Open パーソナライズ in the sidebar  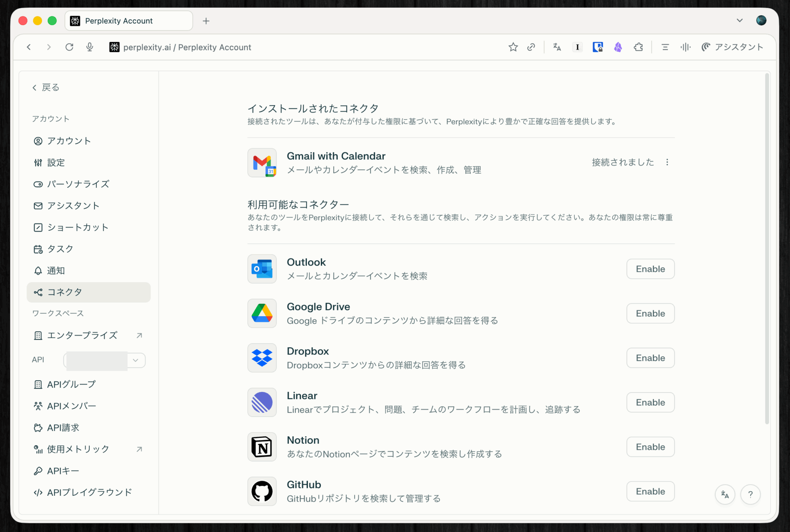78,184
